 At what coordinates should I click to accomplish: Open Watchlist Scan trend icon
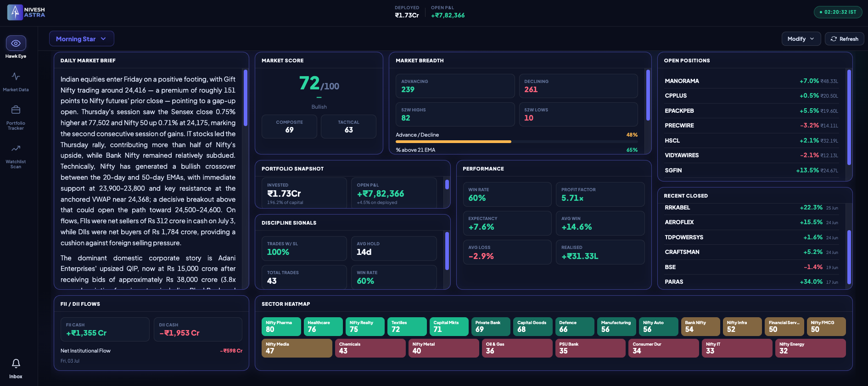point(16,149)
